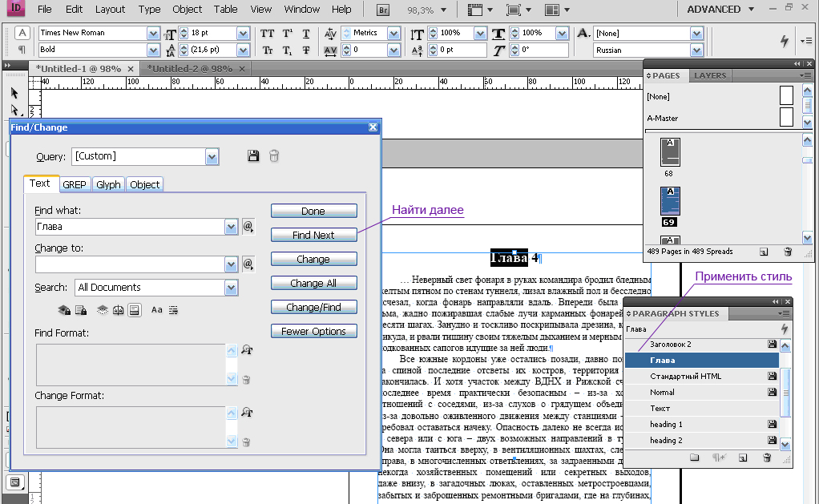Apply All Caps (TT) formatting
Screen dimensions: 819x504
tap(268, 34)
